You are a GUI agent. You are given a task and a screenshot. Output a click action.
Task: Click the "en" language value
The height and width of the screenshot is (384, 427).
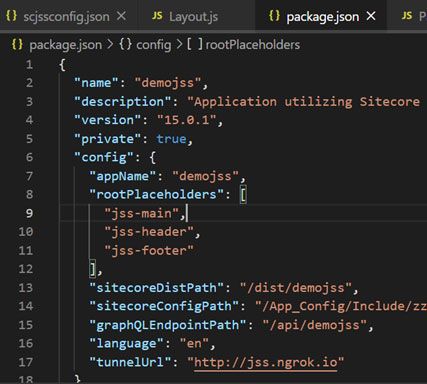click(x=194, y=343)
